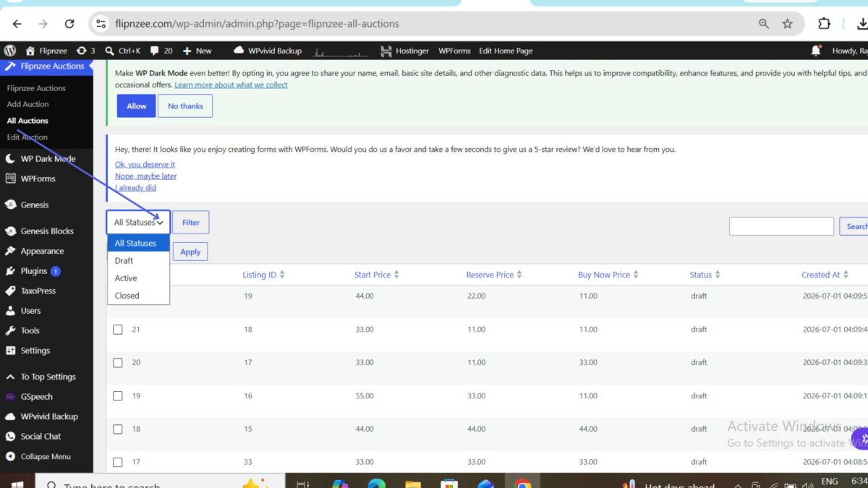
Task: Open the browser extensions puzzle icon
Action: [x=824, y=24]
